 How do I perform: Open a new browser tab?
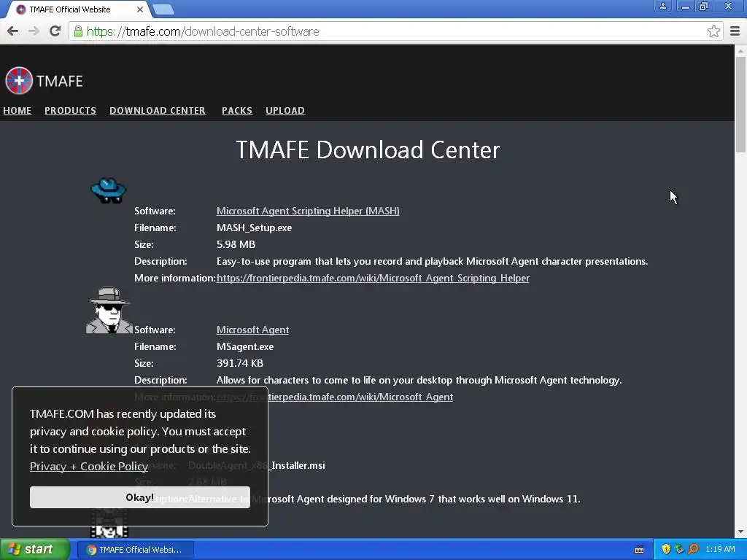163,9
